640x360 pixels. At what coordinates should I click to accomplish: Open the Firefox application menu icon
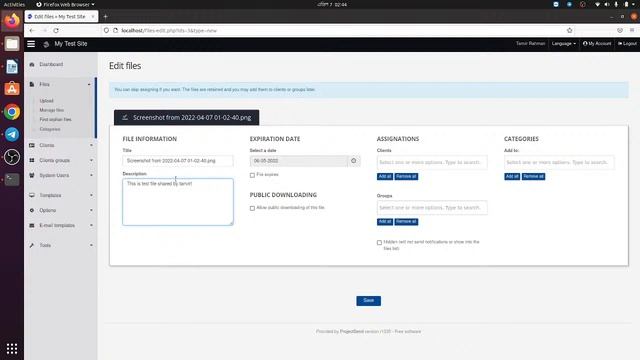(632, 31)
